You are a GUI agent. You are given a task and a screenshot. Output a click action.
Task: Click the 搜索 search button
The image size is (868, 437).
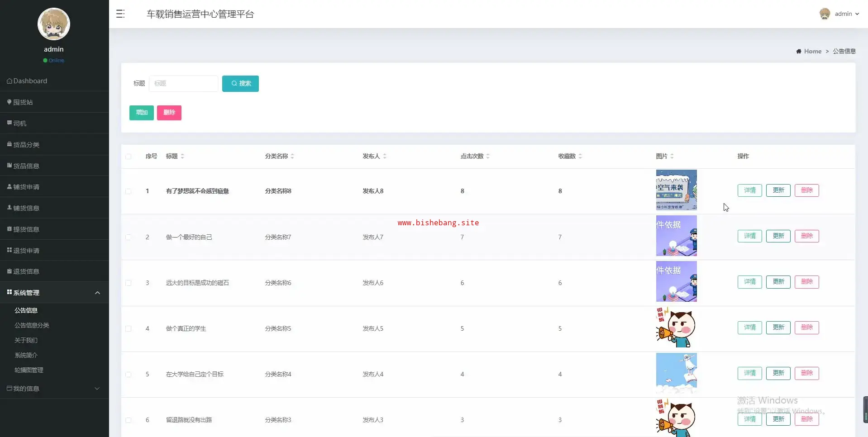(x=240, y=84)
